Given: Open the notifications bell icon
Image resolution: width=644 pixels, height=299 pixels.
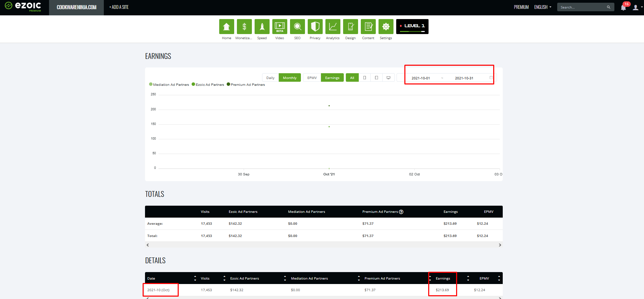Looking at the screenshot, I should coord(623,7).
